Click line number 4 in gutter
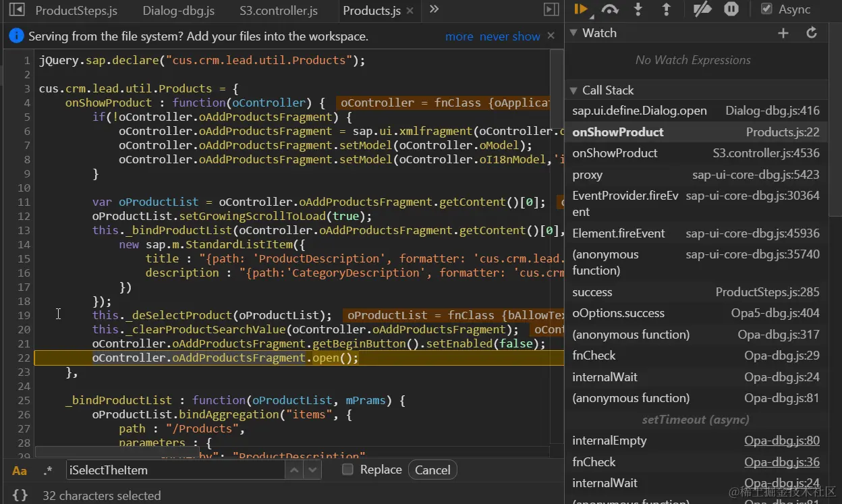The height and width of the screenshot is (504, 842). click(x=27, y=103)
